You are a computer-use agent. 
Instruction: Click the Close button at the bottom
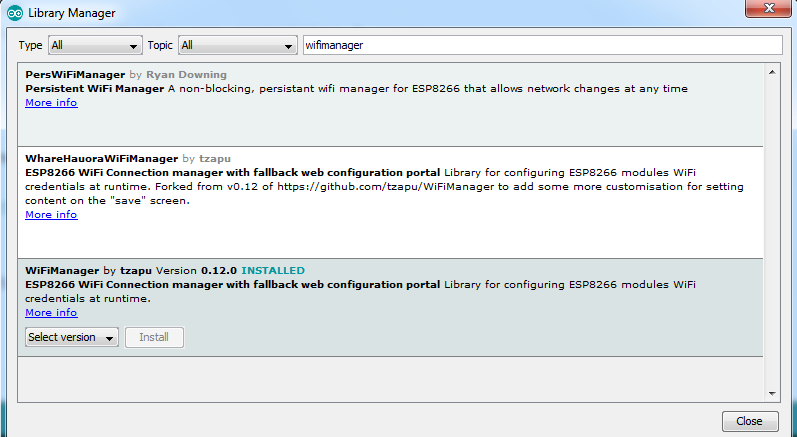(750, 421)
